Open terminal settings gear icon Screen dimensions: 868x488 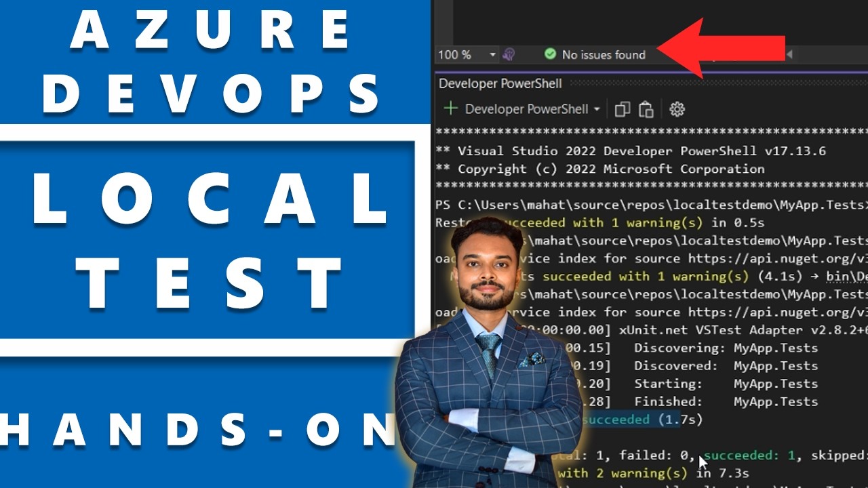pos(677,109)
